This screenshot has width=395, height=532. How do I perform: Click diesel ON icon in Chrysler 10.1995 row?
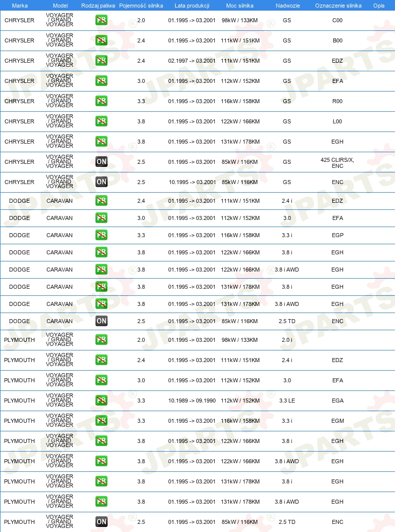click(102, 182)
